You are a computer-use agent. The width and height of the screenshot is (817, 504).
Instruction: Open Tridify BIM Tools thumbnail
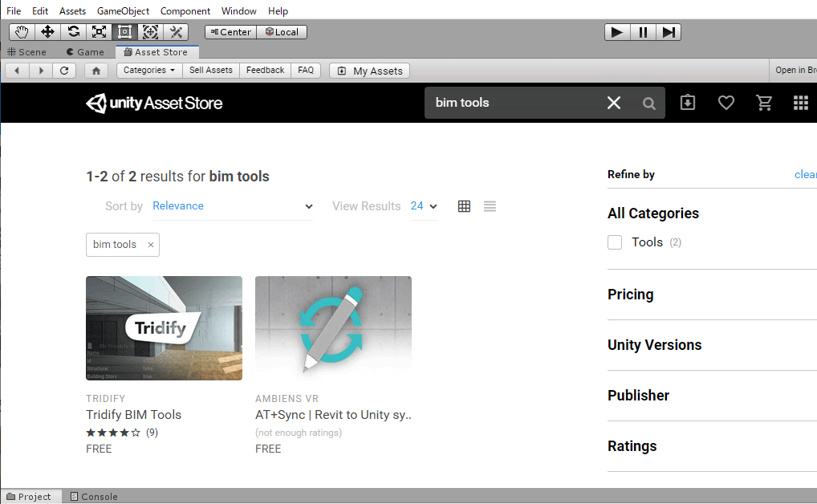pos(165,328)
